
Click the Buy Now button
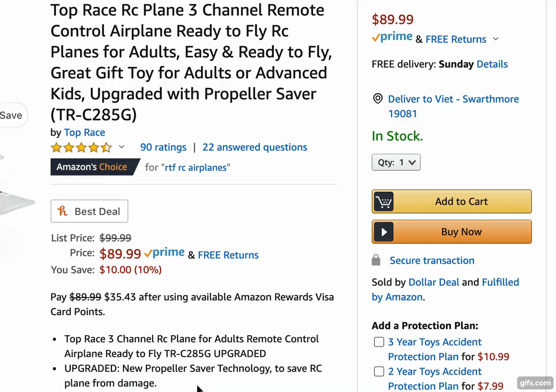point(452,232)
